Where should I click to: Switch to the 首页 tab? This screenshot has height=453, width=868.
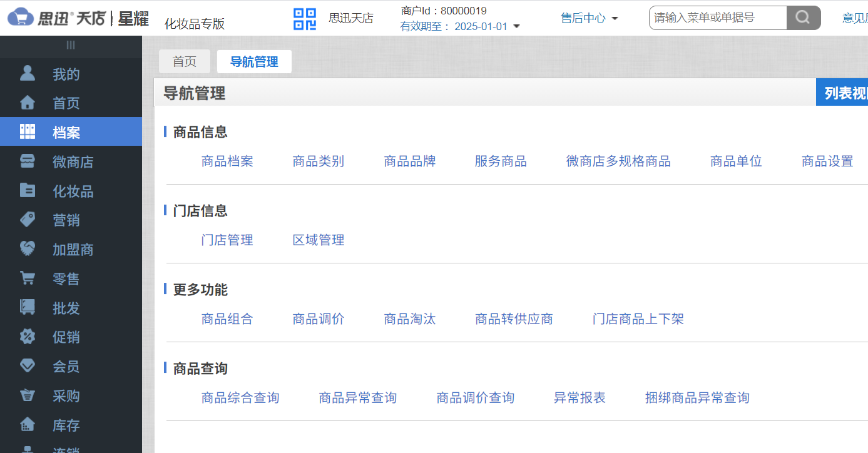point(184,61)
